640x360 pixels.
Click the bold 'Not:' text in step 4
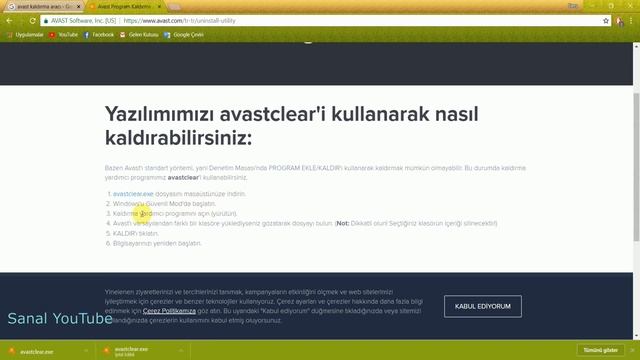coord(343,224)
